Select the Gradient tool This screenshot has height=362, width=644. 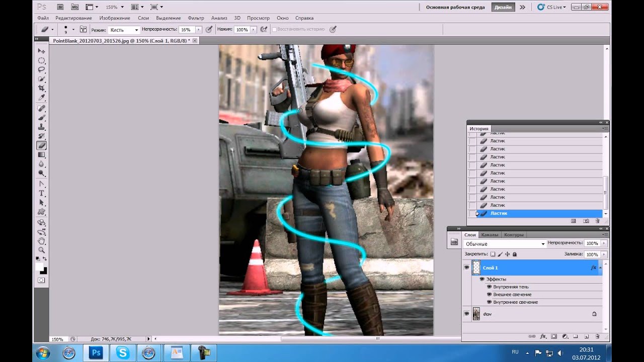point(42,155)
